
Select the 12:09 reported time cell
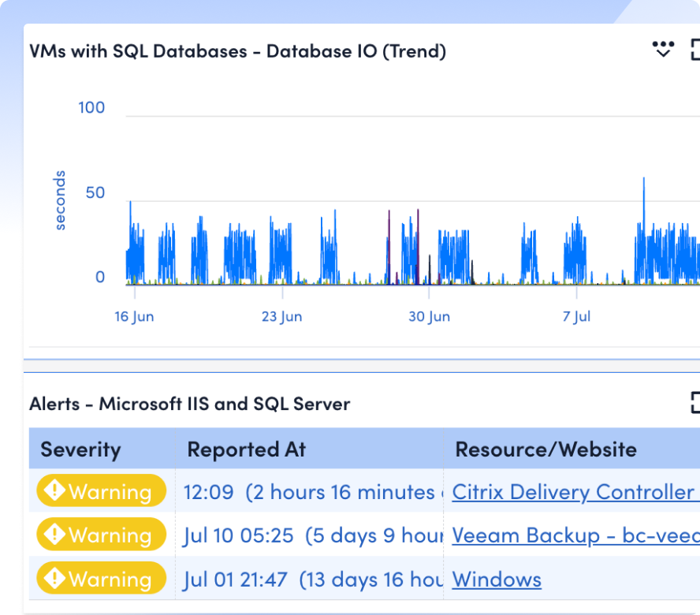coord(309,491)
